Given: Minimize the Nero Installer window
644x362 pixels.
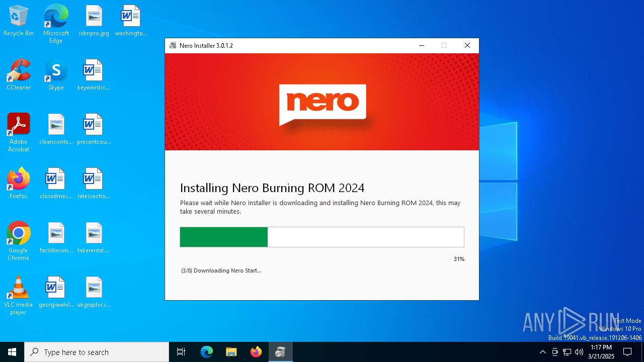Looking at the screenshot, I should tap(422, 45).
